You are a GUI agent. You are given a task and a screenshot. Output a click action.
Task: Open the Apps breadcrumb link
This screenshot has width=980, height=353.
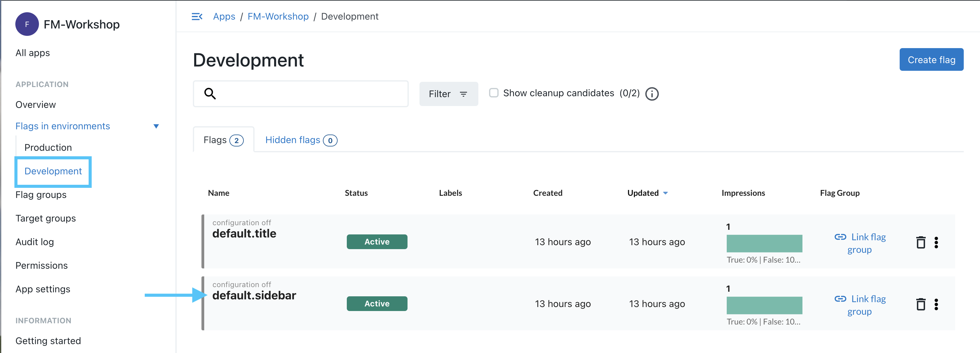click(x=224, y=16)
